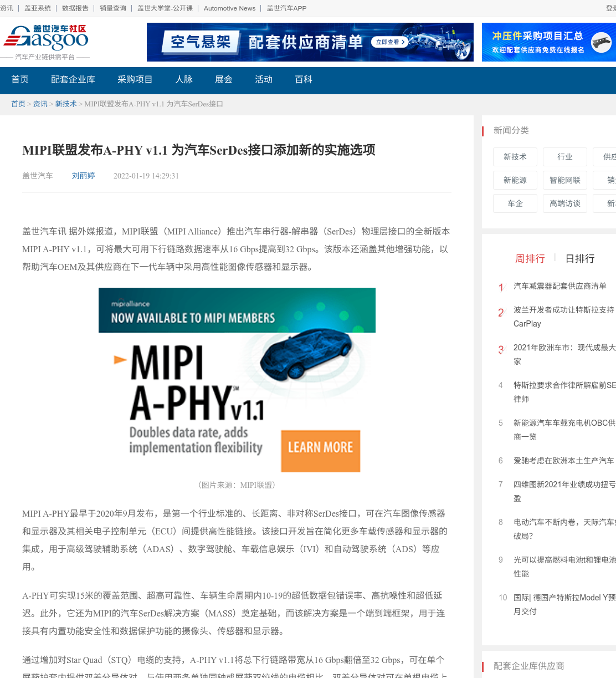
Task: Select 行业 news category
Action: (x=565, y=157)
